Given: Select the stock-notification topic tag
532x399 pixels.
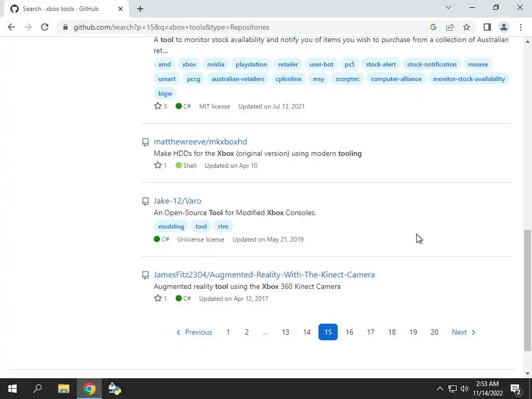Looking at the screenshot, I should [x=432, y=64].
